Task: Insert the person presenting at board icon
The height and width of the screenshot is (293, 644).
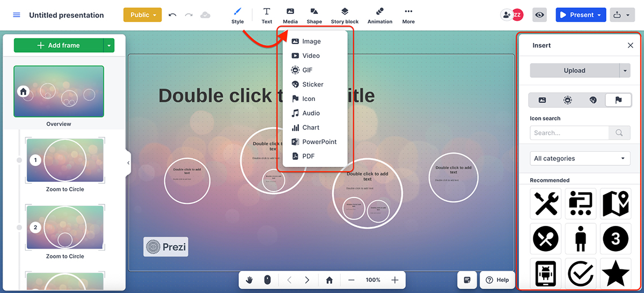Action: (x=581, y=204)
